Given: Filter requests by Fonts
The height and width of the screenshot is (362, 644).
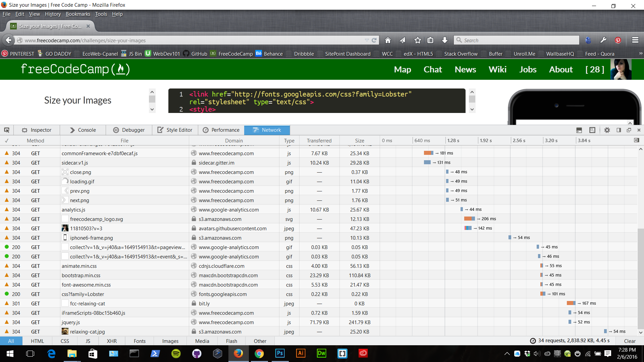Looking at the screenshot, I should [x=140, y=341].
